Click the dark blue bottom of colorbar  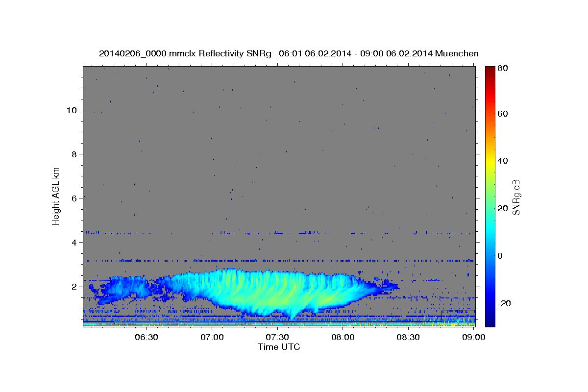click(x=490, y=321)
